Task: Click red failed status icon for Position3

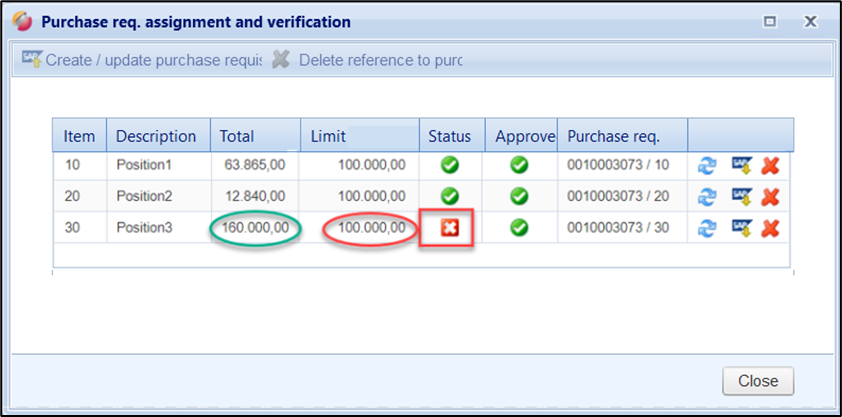Action: point(449,228)
